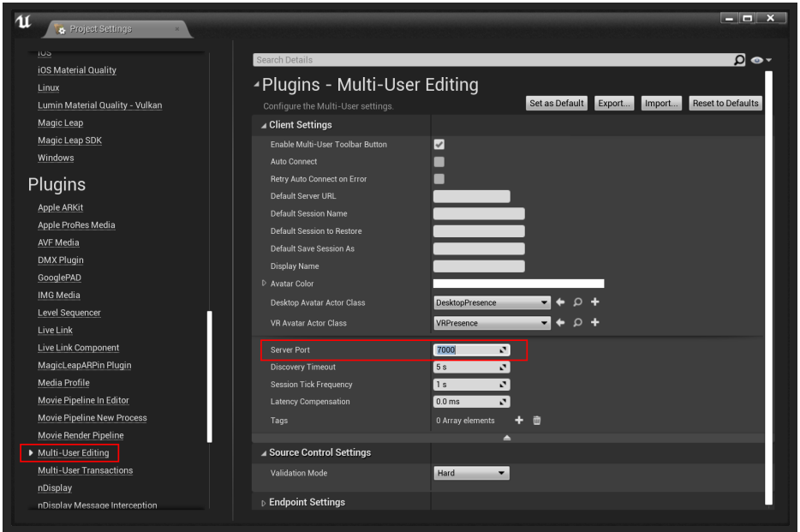Browse to VR Avatar Actor Class with magnifier icon

coord(577,322)
